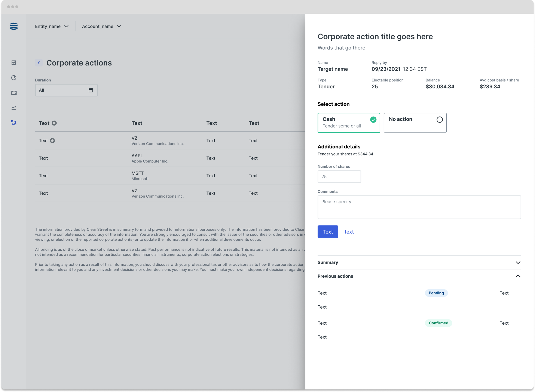Screen dimensions: 535x392
Task: Click the secondary text link beside submit
Action: tap(349, 232)
